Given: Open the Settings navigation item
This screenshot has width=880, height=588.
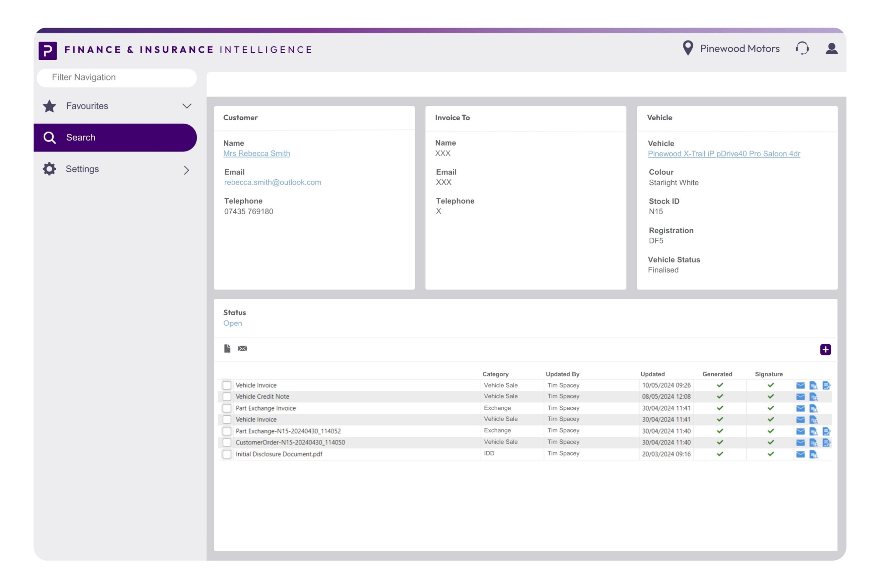Looking at the screenshot, I should click(x=82, y=169).
